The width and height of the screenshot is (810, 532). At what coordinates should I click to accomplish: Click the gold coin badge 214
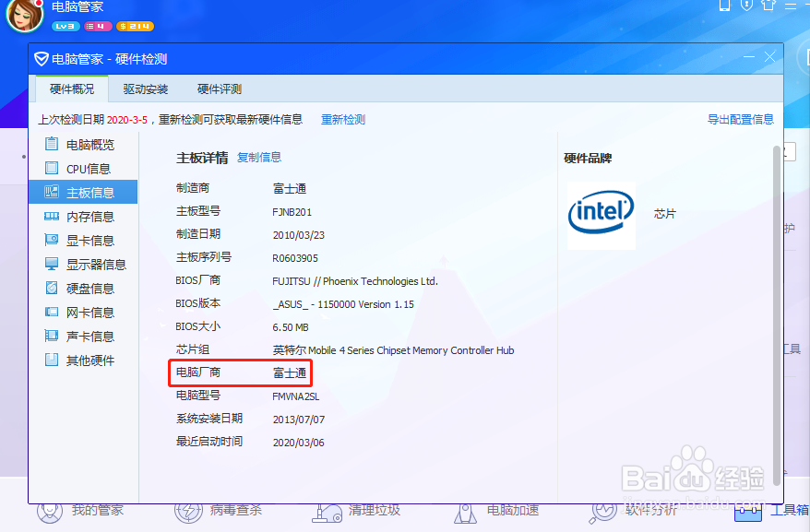(135, 26)
